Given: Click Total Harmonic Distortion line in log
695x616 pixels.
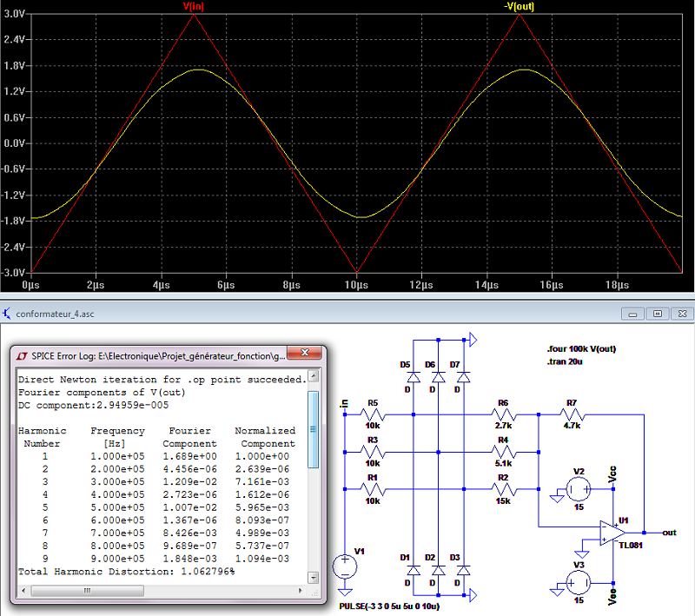Looking at the screenshot, I should pos(126,572).
